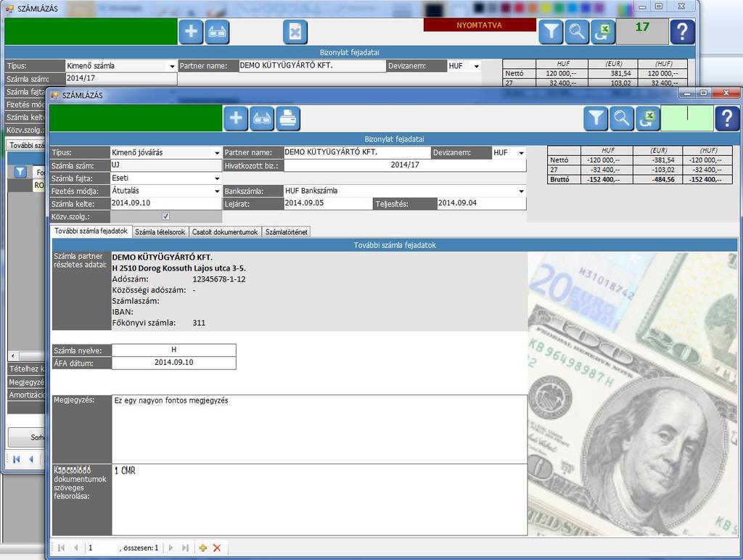Image resolution: width=743 pixels, height=560 pixels.
Task: Click the magnifier search icon in back window
Action: coord(577,32)
